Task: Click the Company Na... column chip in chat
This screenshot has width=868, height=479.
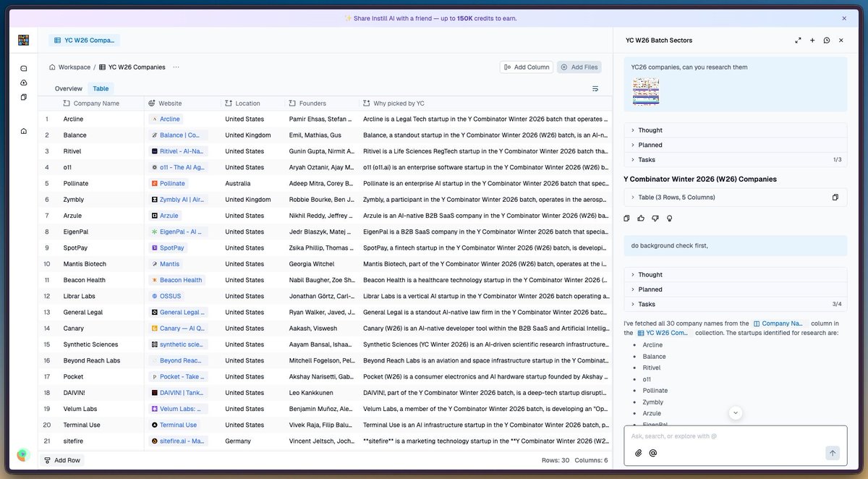Action: tap(778, 323)
